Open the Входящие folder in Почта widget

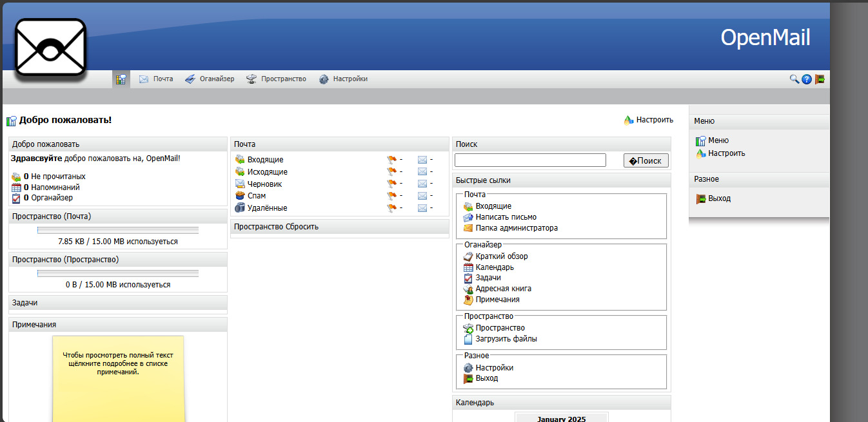(x=265, y=160)
